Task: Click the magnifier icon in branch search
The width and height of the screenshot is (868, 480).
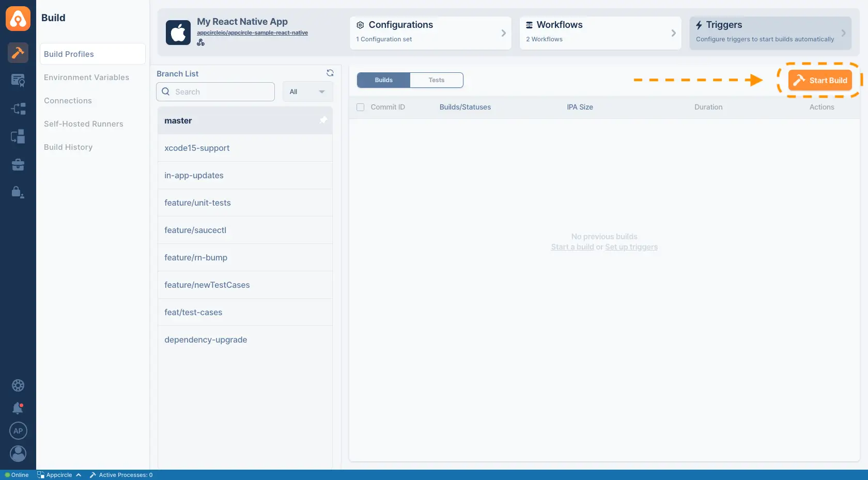Action: tap(166, 91)
